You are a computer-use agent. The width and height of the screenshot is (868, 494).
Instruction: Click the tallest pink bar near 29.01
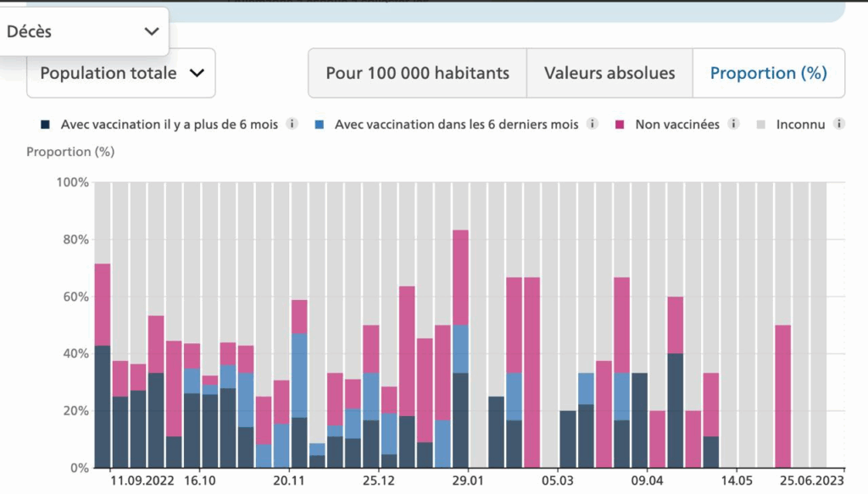coord(460,276)
